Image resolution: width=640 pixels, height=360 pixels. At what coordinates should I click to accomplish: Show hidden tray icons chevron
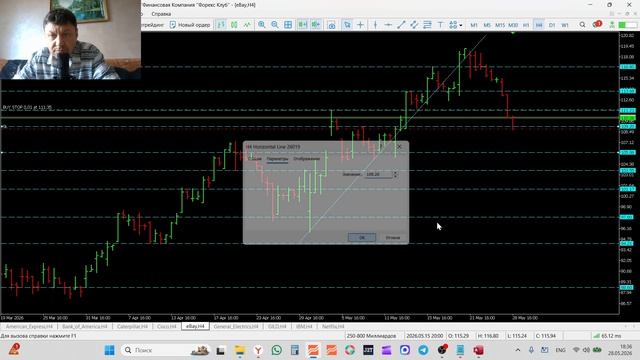[x=518, y=350]
